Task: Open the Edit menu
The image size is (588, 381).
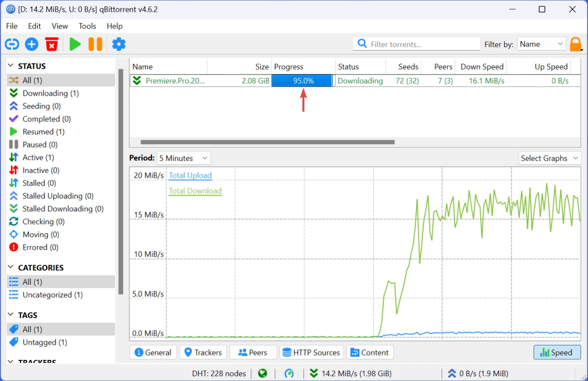Action: click(x=34, y=26)
